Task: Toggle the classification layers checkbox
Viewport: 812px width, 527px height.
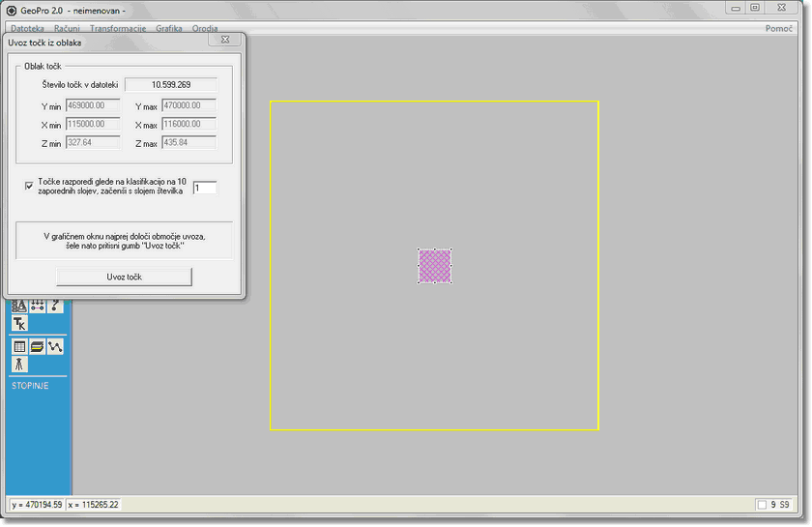Action: pyautogui.click(x=29, y=184)
